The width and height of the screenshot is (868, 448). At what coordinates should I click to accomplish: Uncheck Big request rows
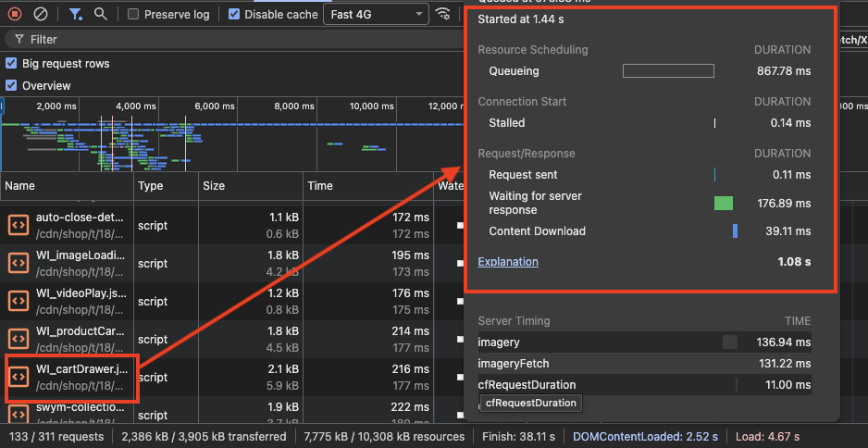pyautogui.click(x=11, y=63)
